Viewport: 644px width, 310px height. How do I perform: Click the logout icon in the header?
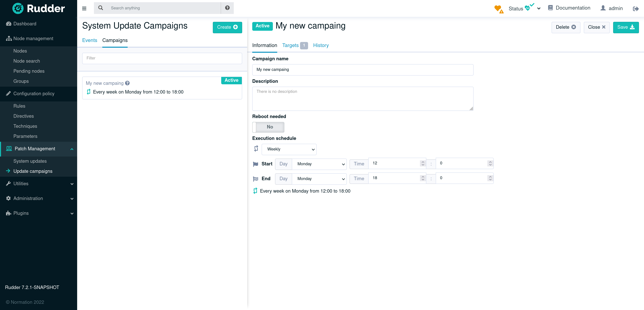pyautogui.click(x=636, y=9)
